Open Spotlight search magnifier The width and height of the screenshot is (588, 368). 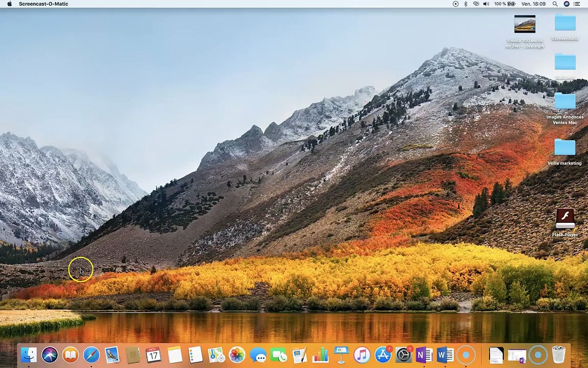[x=555, y=4]
